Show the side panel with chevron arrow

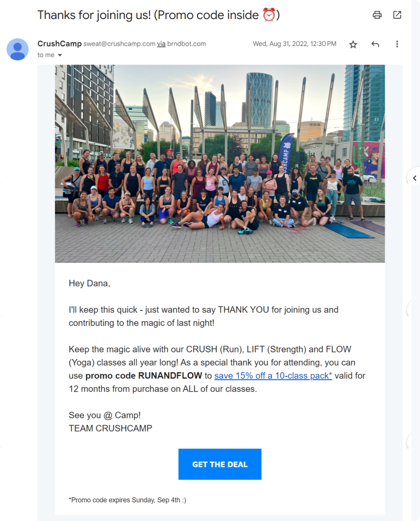click(415, 178)
